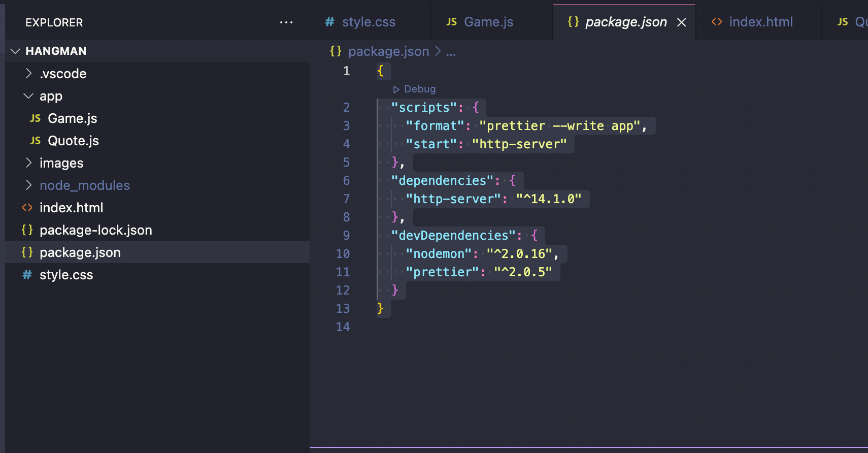868x453 pixels.
Task: Click the "prettier" key on line 11
Action: (442, 272)
